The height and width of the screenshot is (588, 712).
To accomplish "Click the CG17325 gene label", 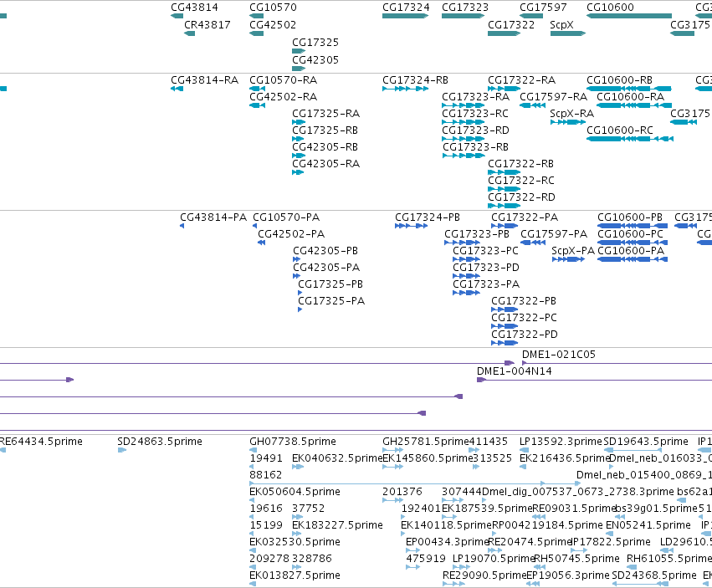I will pos(315,42).
